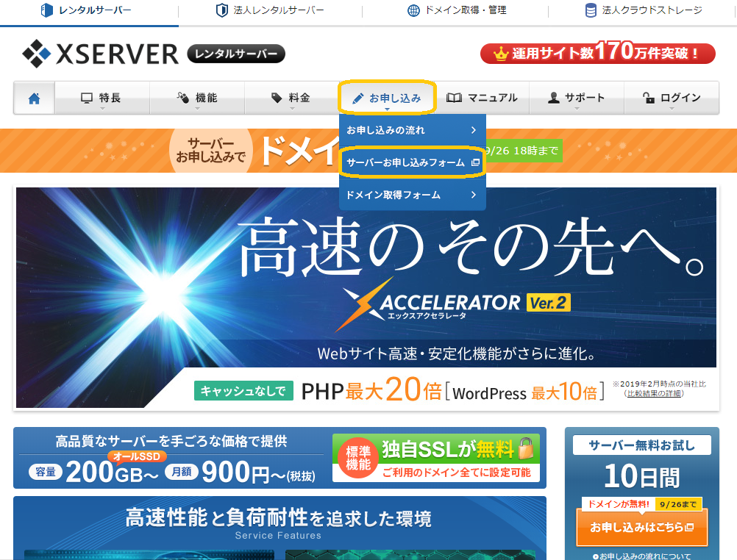The height and width of the screenshot is (560, 737).
Task: Click the chevron next to お申し込みの流れ
Action: (x=474, y=130)
